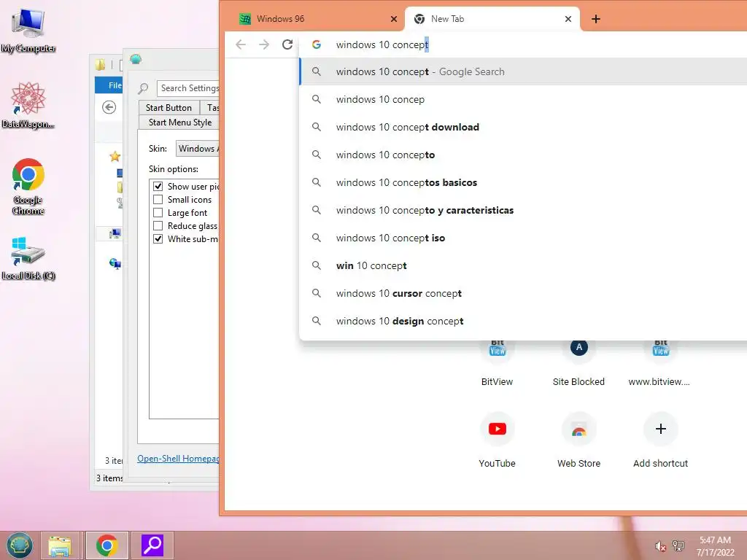Open the Google Chrome desktop shortcut
The height and width of the screenshot is (560, 747).
coord(28,186)
